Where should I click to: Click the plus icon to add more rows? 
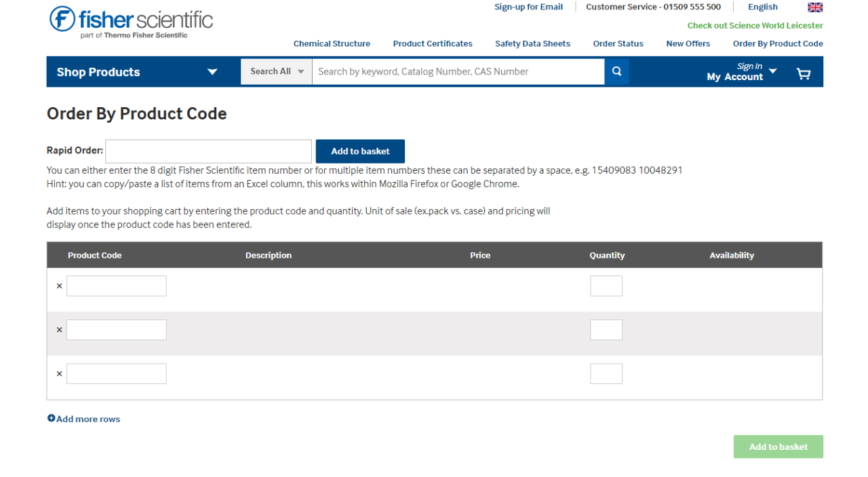point(52,419)
